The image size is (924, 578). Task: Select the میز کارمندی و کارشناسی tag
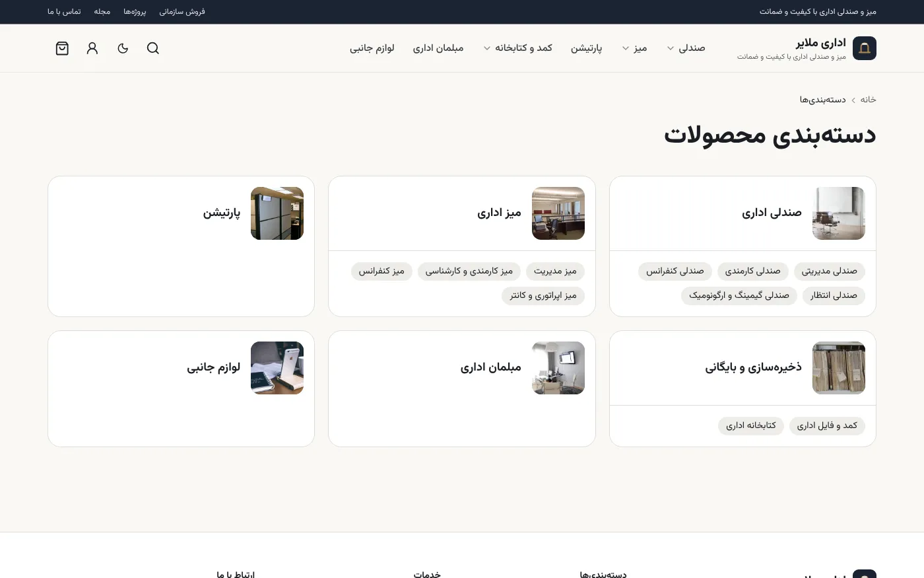(469, 271)
